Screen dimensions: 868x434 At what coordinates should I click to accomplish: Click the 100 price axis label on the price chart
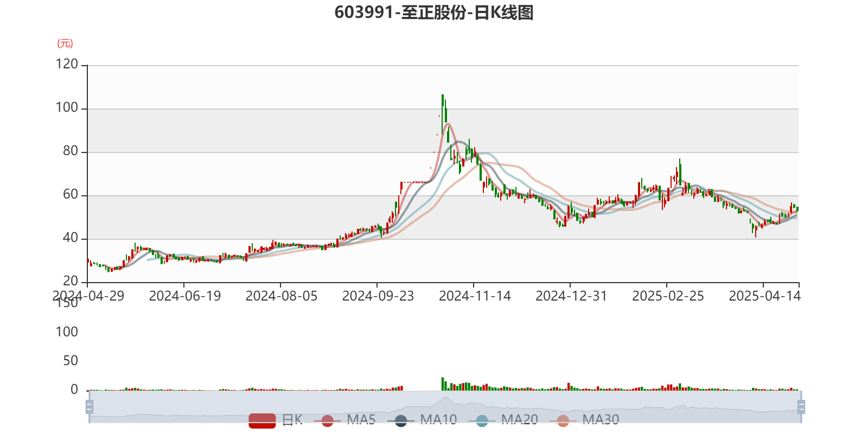point(67,107)
